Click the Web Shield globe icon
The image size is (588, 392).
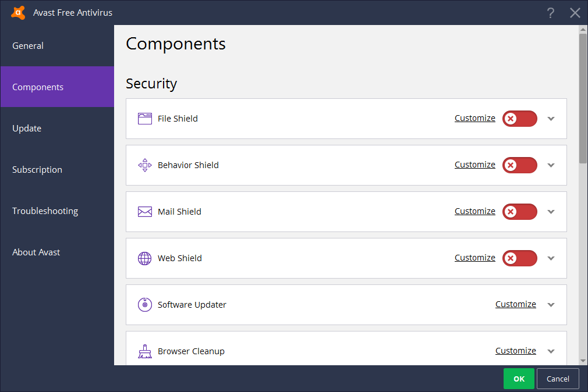point(144,258)
